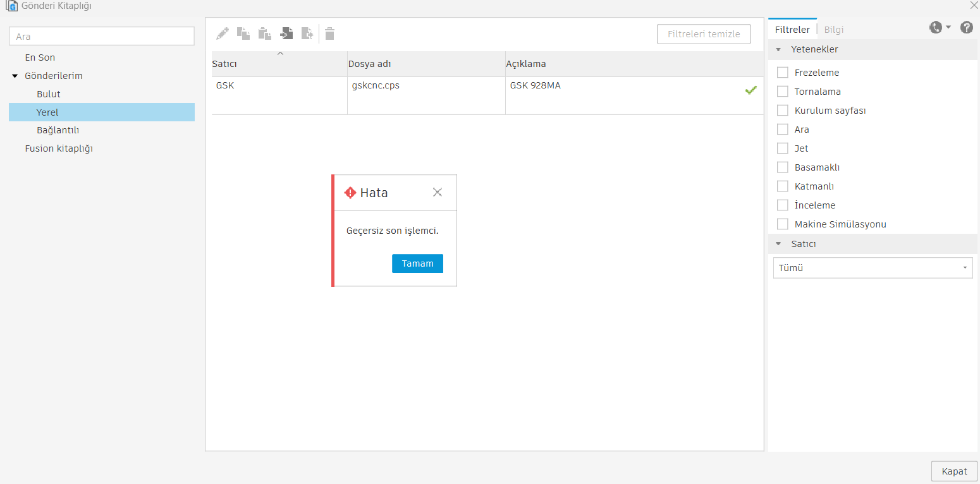Toggle the Jet capability checkbox
Image resolution: width=980 pixels, height=484 pixels.
(783, 148)
